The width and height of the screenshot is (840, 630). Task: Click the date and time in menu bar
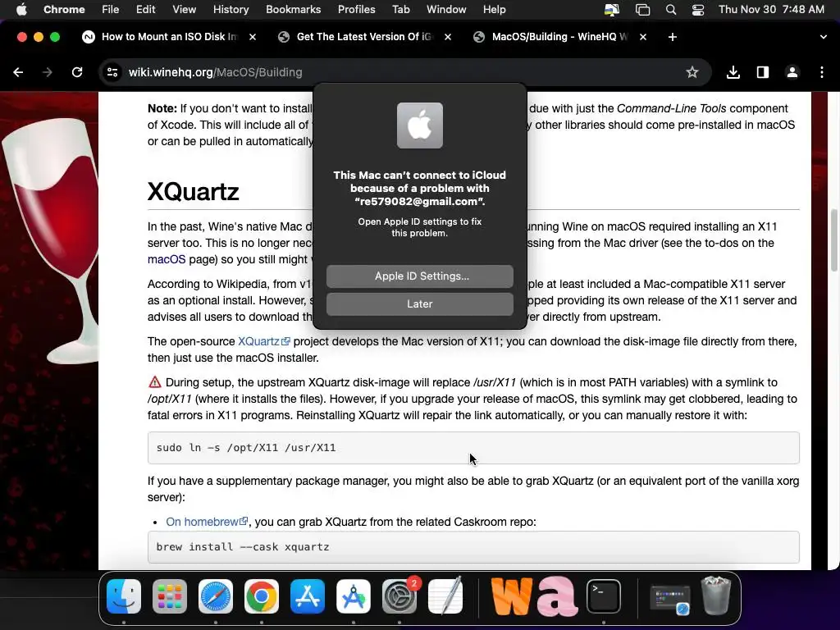click(x=771, y=9)
